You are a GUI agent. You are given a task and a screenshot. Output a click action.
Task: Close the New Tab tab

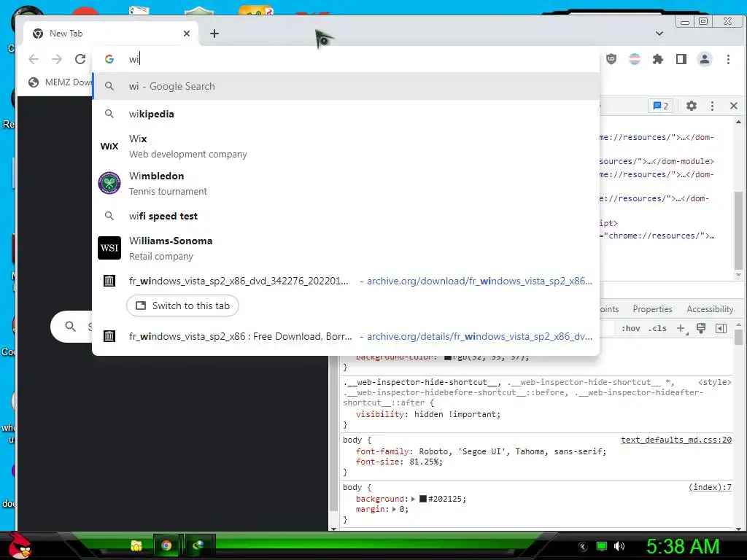187,34
